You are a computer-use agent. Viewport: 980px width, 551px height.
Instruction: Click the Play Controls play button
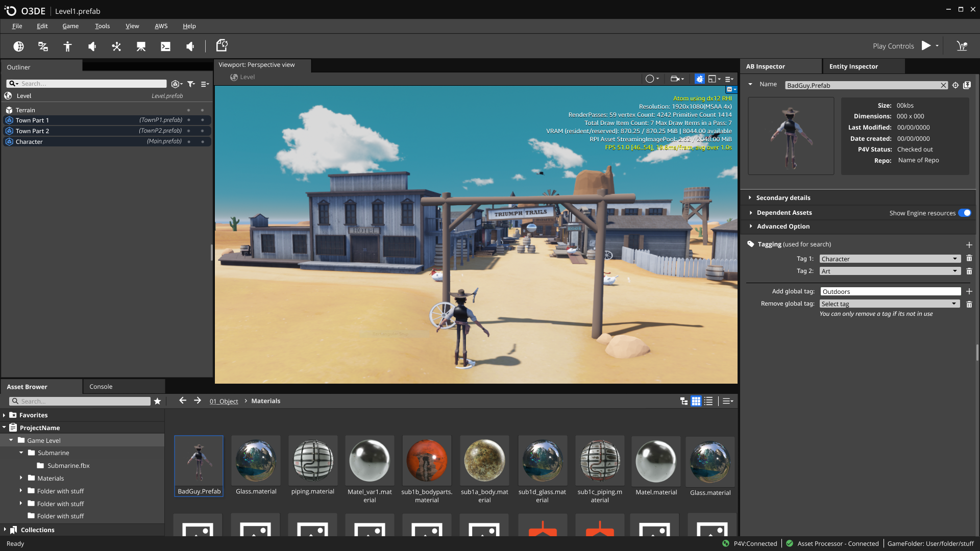pos(926,45)
